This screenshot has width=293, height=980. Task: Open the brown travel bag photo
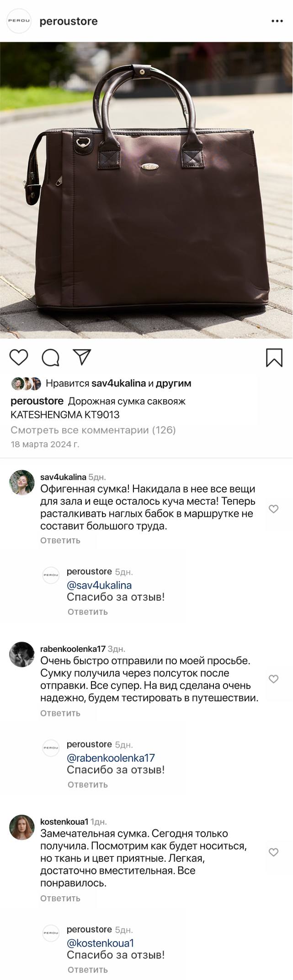[x=146, y=190]
